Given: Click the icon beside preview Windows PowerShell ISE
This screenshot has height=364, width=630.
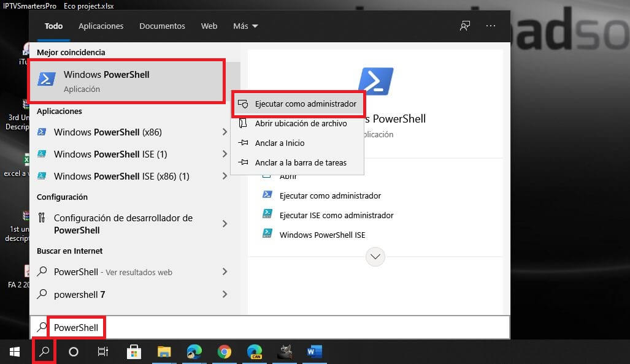Looking at the screenshot, I should (267, 233).
